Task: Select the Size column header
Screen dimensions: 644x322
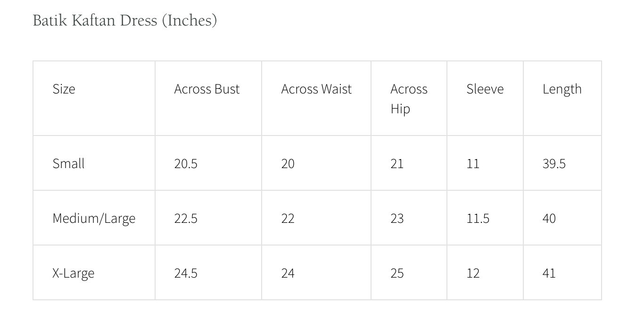Action: (64, 89)
